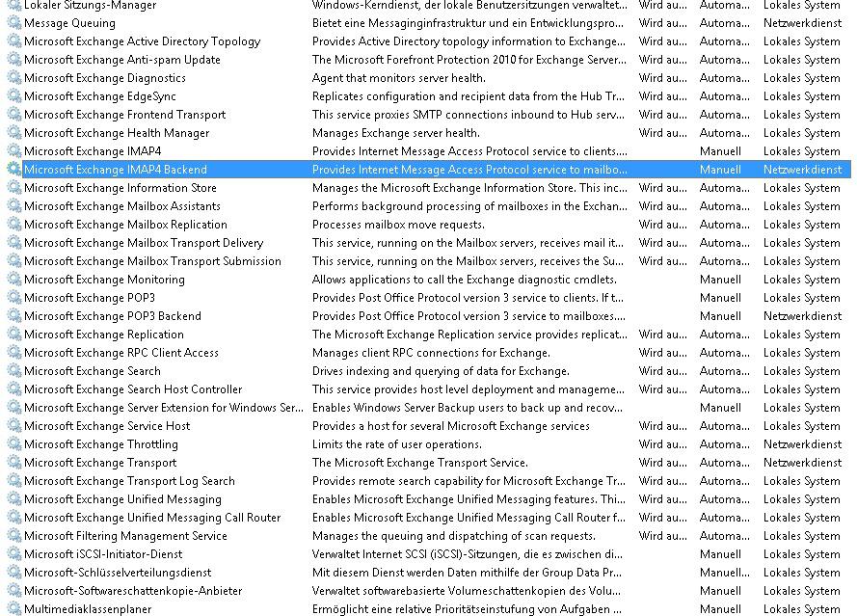Click the Microsoft Exchange POP3 Backend gear icon
The width and height of the screenshot is (857, 616).
[13, 316]
